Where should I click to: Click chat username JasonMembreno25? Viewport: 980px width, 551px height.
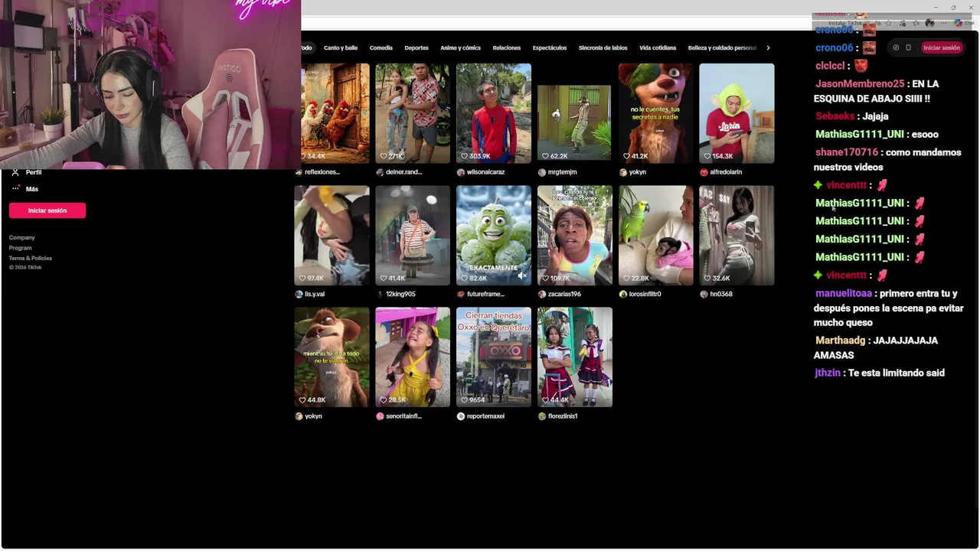(x=860, y=83)
